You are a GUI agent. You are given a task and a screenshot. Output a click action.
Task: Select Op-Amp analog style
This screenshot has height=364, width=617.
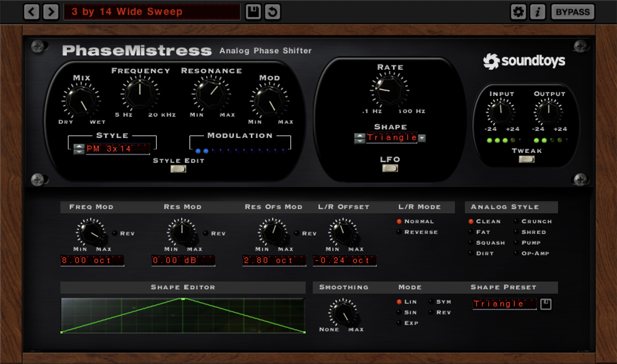coord(516,253)
